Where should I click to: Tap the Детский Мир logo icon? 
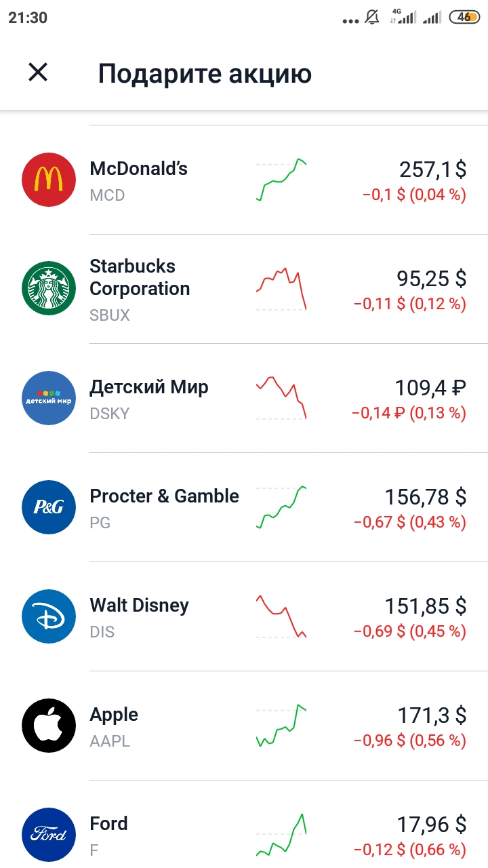coord(49,398)
